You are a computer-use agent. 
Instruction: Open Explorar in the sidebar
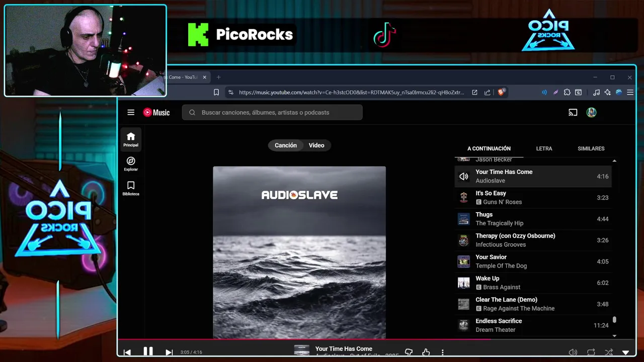[131, 164]
